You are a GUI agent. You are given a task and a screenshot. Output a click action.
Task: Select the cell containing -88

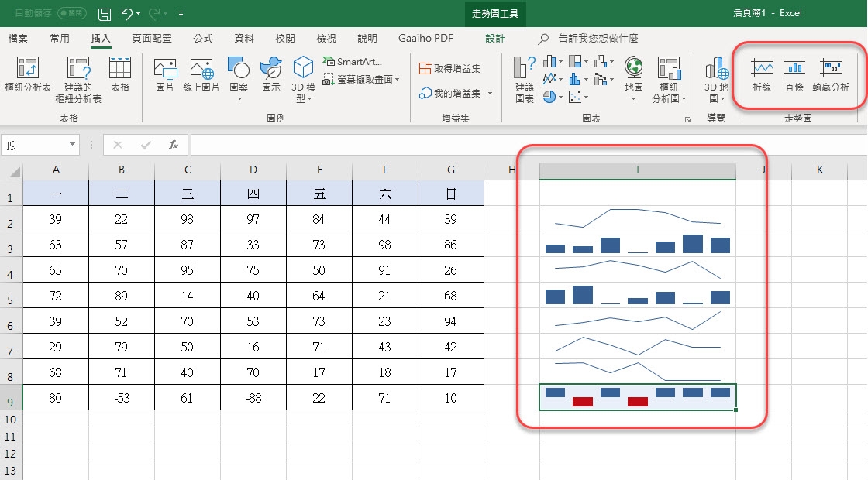(x=253, y=398)
